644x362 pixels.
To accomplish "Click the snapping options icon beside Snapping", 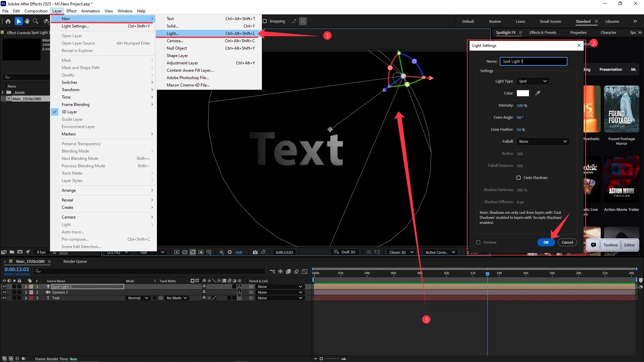I will (x=294, y=21).
